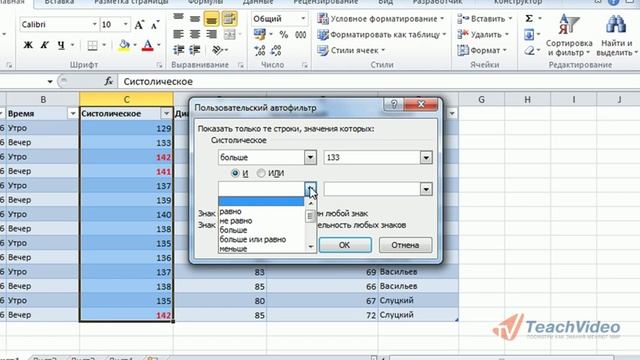Apply accounting currency format icon
This screenshot has width=640, height=360.
[x=259, y=35]
